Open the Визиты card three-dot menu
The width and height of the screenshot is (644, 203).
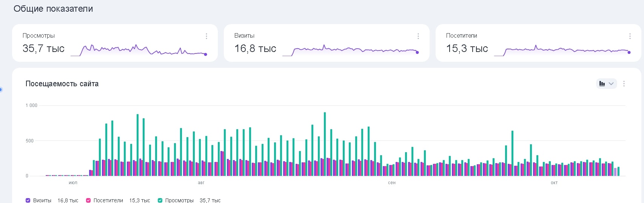coord(418,36)
